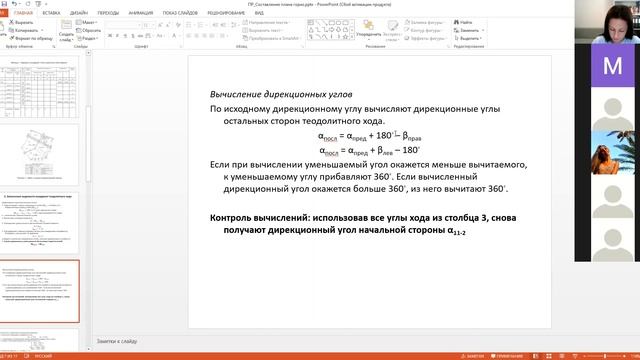Open the ГЛАВНАЯ ribbon tab
The height and width of the screenshot is (360, 640).
click(23, 13)
